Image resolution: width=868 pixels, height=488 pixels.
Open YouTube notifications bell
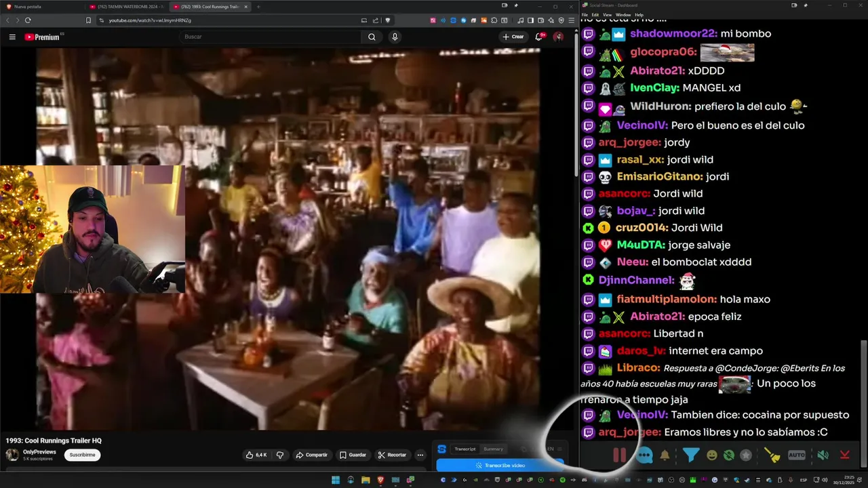tap(539, 37)
